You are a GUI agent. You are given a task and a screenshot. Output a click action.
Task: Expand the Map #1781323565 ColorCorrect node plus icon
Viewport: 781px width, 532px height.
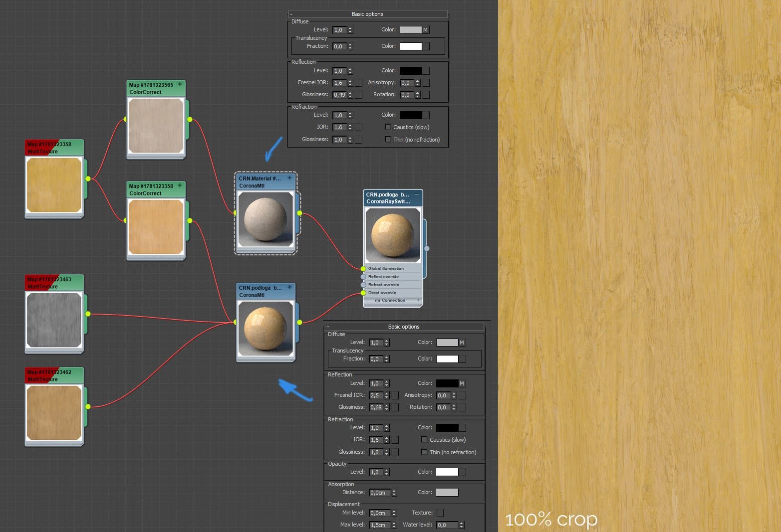point(180,84)
